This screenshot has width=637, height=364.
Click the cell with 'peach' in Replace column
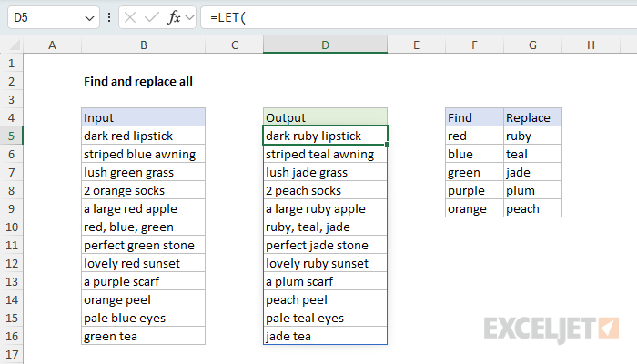pos(532,208)
